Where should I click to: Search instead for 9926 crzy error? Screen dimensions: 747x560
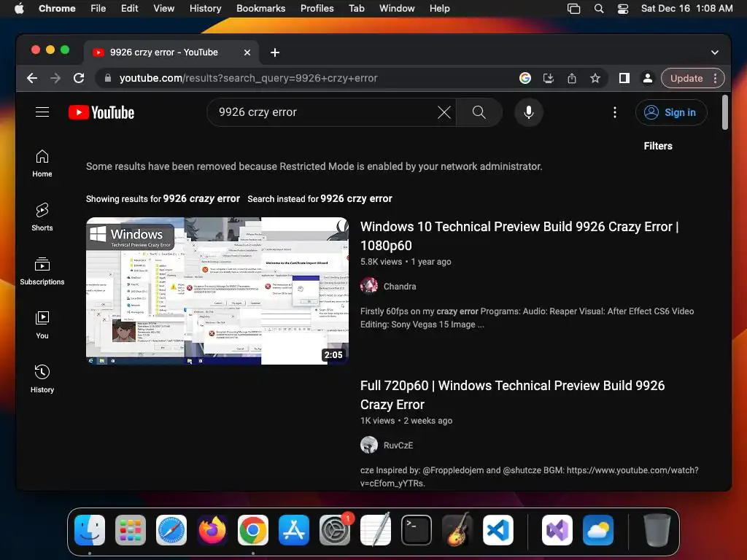(356, 198)
